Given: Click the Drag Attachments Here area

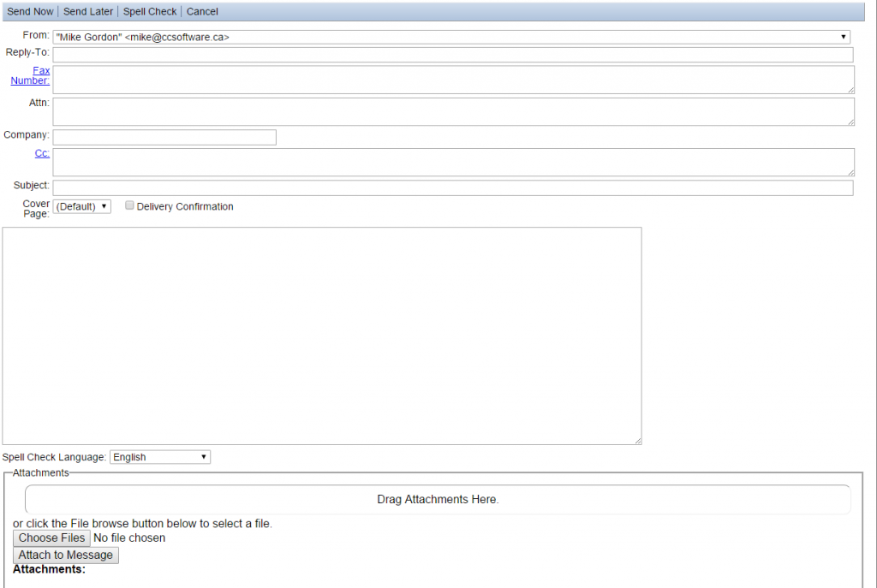Looking at the screenshot, I should tap(438, 499).
